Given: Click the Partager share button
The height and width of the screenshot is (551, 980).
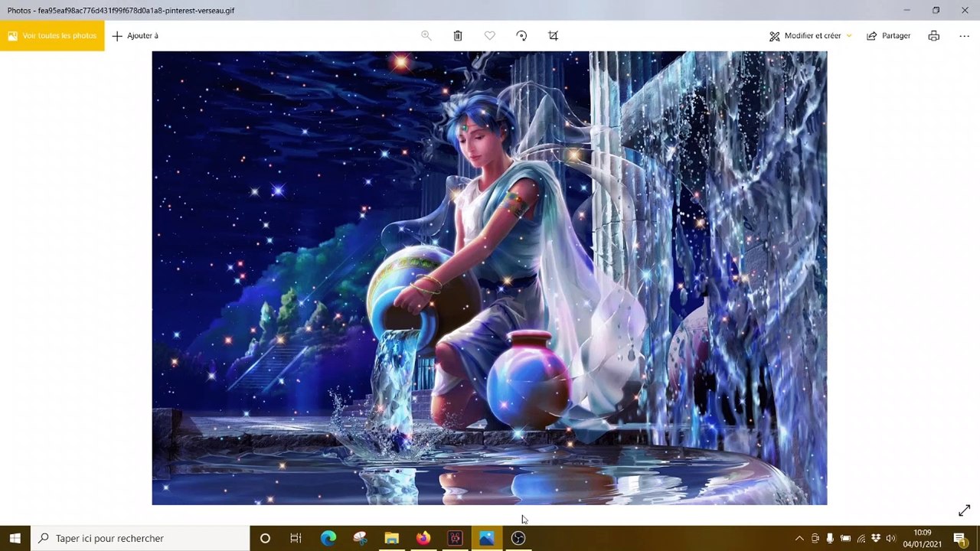Looking at the screenshot, I should pos(889,36).
